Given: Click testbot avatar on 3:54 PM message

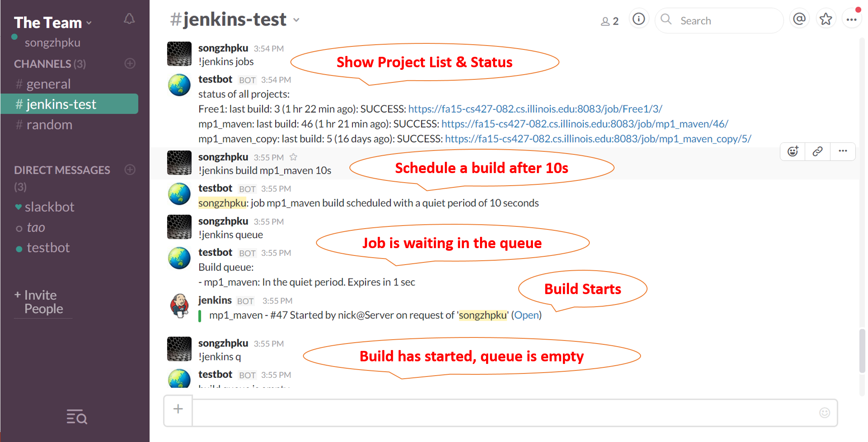Looking at the screenshot, I should click(x=179, y=85).
